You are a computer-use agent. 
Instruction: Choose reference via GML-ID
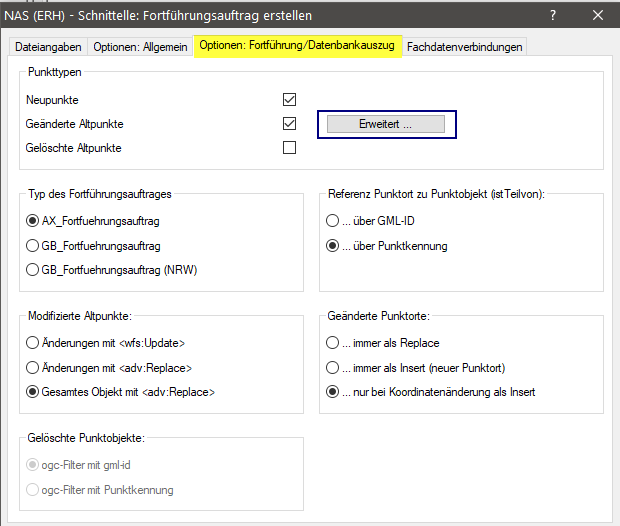click(x=334, y=221)
